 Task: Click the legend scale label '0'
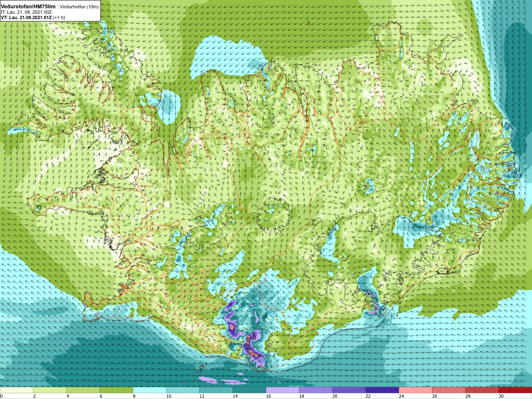click(x=2, y=396)
